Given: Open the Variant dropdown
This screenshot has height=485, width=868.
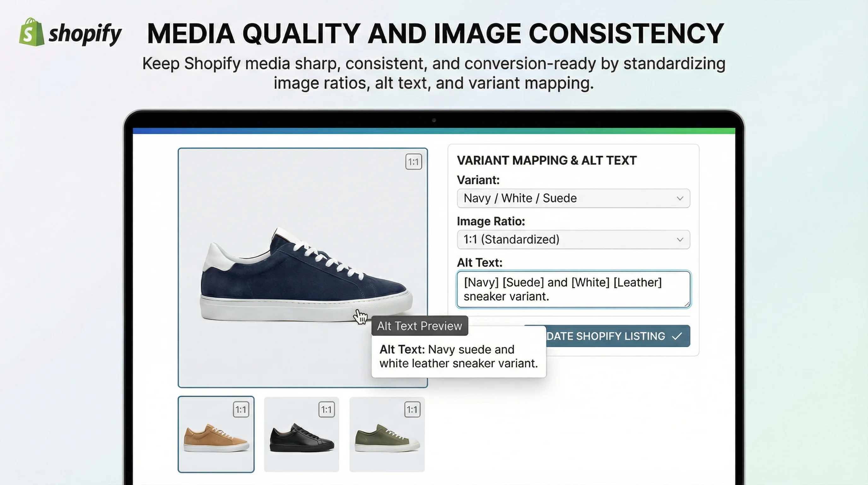Looking at the screenshot, I should click(x=573, y=198).
